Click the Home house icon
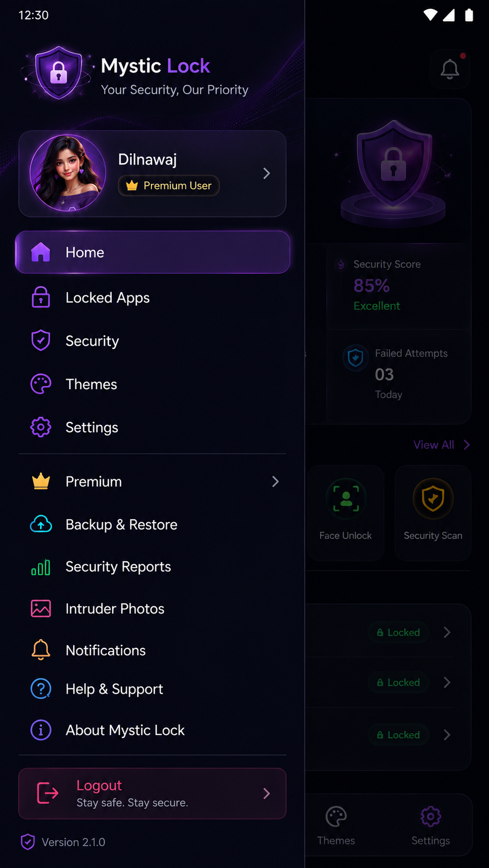 (41, 252)
